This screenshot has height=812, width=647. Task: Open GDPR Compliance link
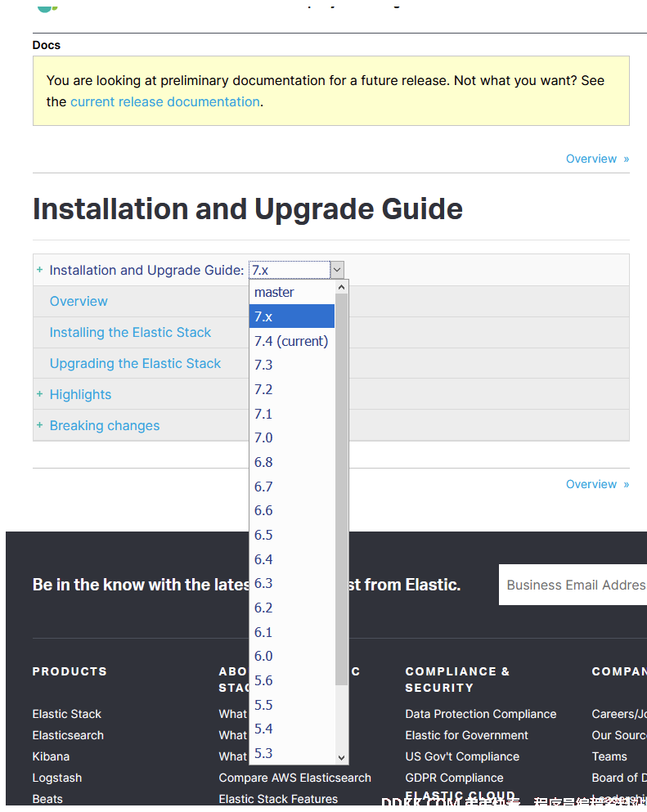(454, 778)
